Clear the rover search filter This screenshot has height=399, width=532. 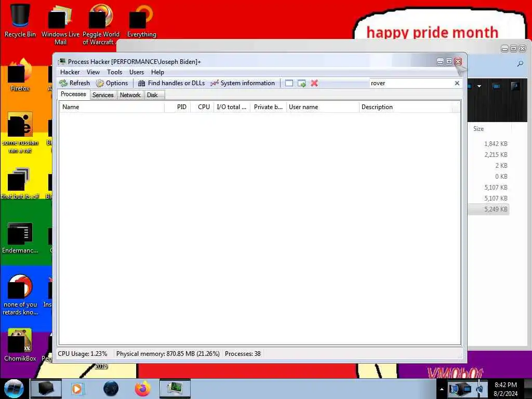point(457,83)
